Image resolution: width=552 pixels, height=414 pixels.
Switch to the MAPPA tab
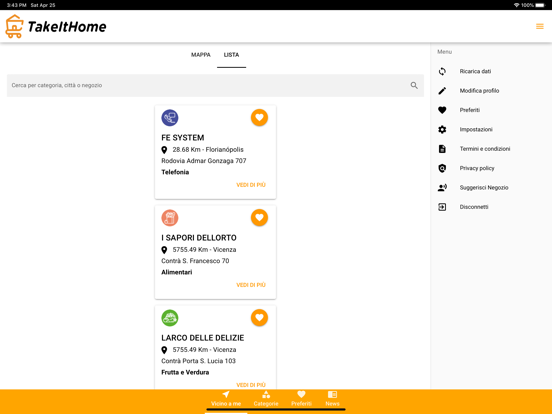tap(201, 55)
